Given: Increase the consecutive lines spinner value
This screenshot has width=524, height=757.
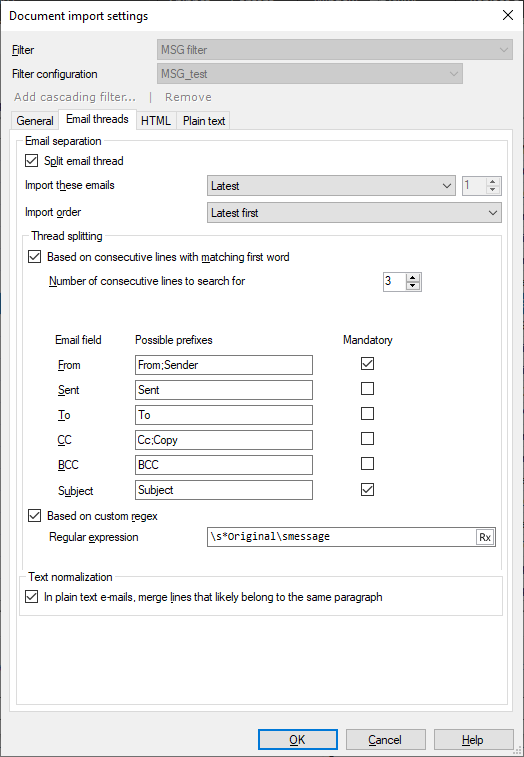Looking at the screenshot, I should [412, 277].
